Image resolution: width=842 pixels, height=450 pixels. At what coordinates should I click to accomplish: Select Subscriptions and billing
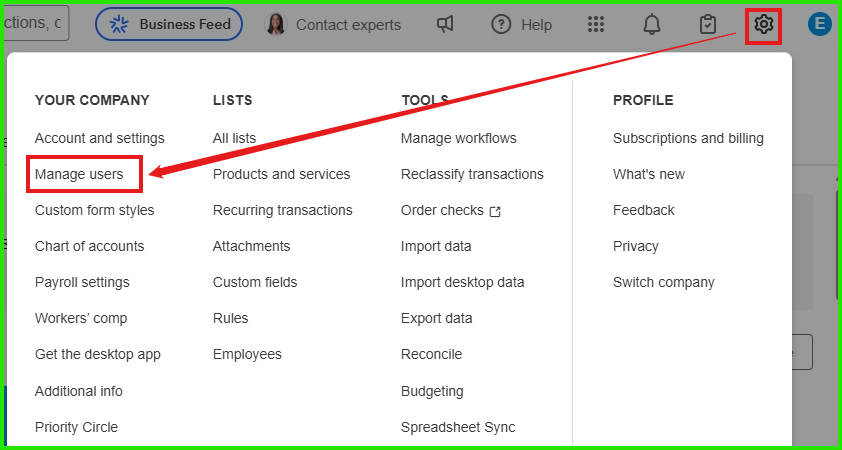point(688,138)
